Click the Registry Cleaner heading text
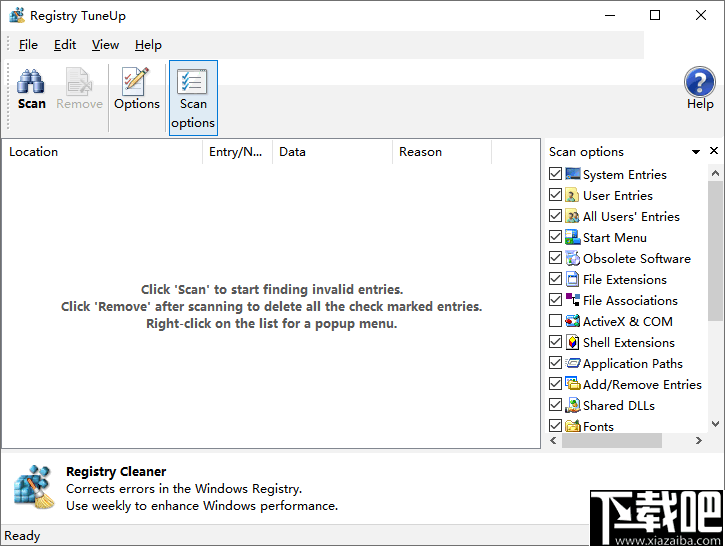The image size is (725, 546). coord(116,472)
